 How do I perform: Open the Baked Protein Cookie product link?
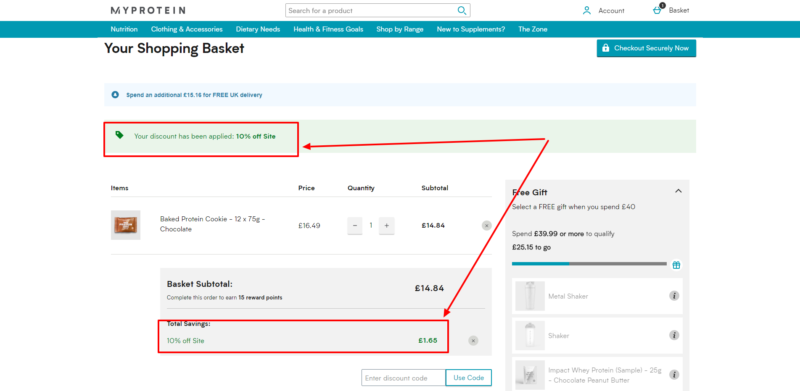coord(212,224)
